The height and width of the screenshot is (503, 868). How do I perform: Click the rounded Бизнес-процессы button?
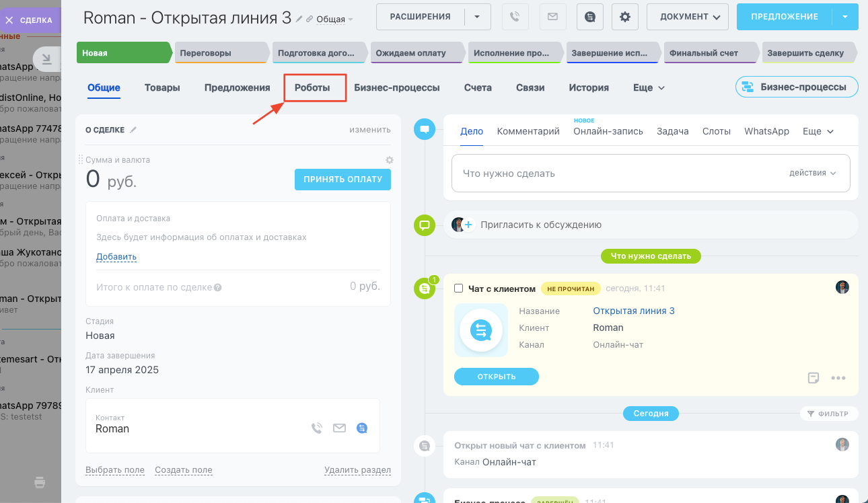pos(797,87)
